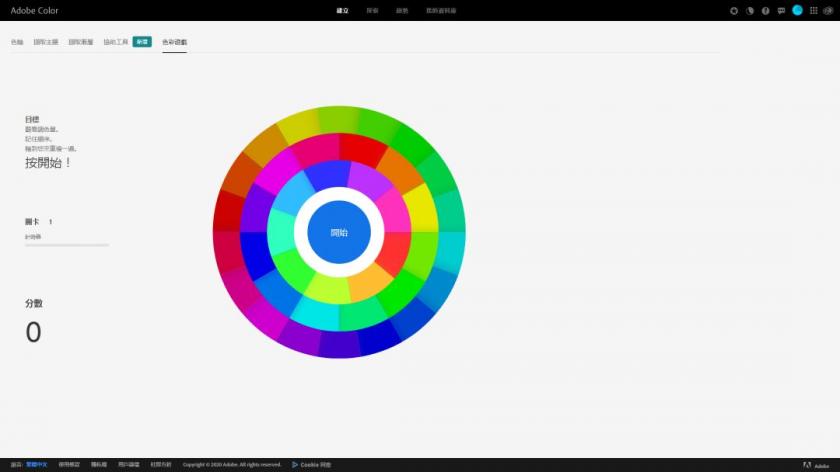
Task: Open the feedback speech bubble icon
Action: (781, 10)
